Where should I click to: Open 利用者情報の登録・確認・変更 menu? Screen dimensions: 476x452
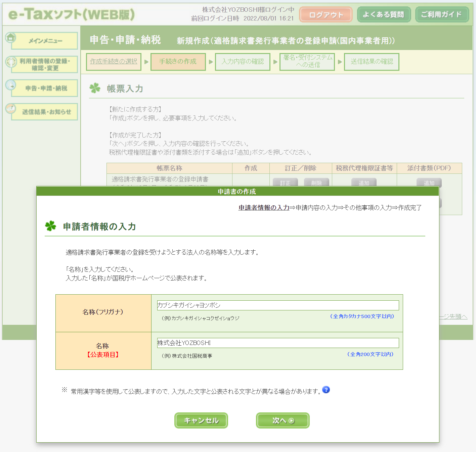pyautogui.click(x=45, y=64)
